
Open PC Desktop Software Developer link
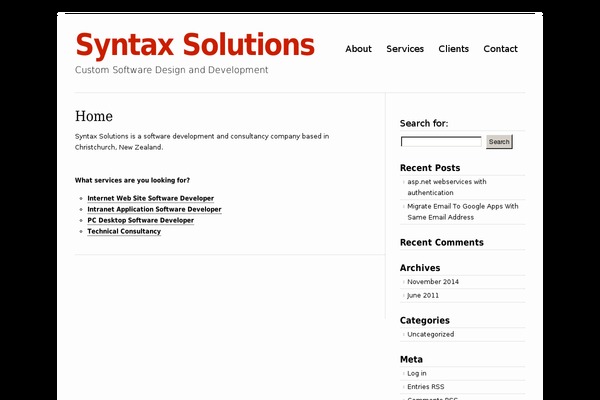(x=140, y=220)
